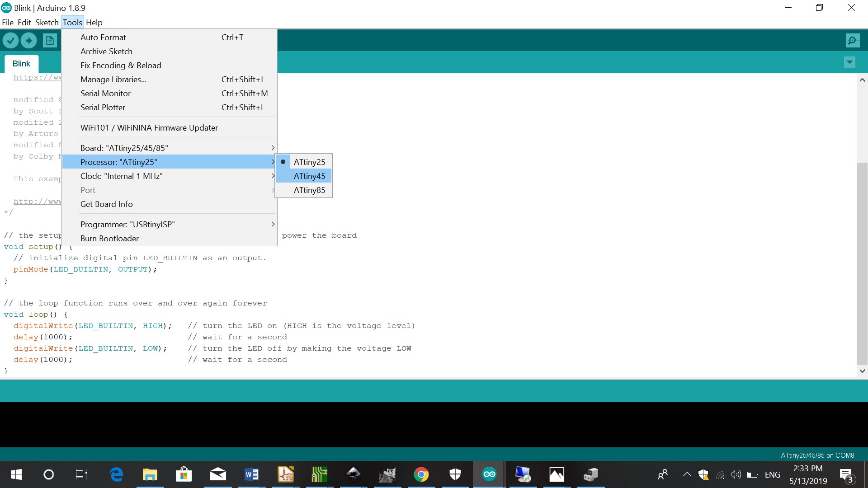Open the tab dropdown arrow button
This screenshot has width=868, height=488.
coord(849,62)
